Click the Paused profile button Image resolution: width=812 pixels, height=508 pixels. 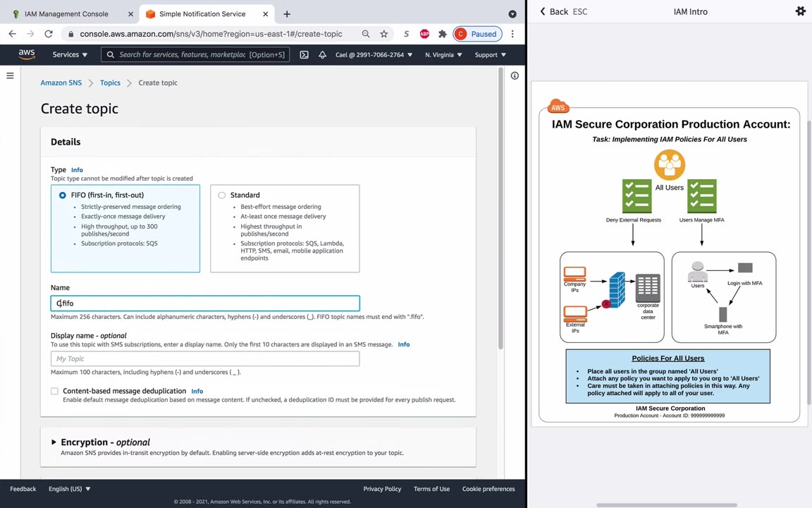coord(477,34)
